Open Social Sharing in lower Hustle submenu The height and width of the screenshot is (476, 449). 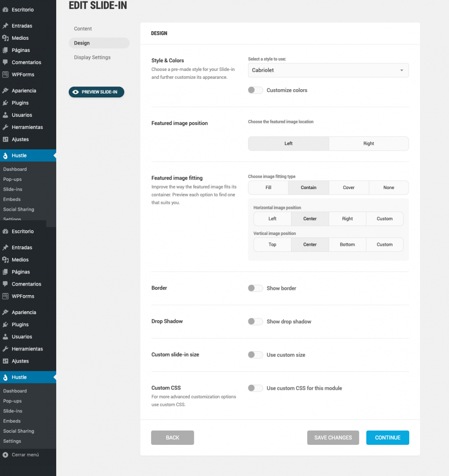click(x=19, y=431)
